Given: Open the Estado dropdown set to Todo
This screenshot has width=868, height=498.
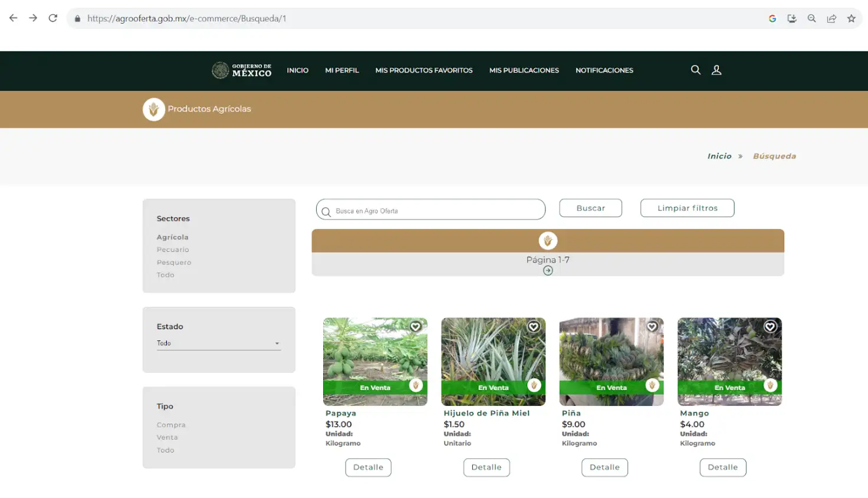Looking at the screenshot, I should pyautogui.click(x=219, y=343).
